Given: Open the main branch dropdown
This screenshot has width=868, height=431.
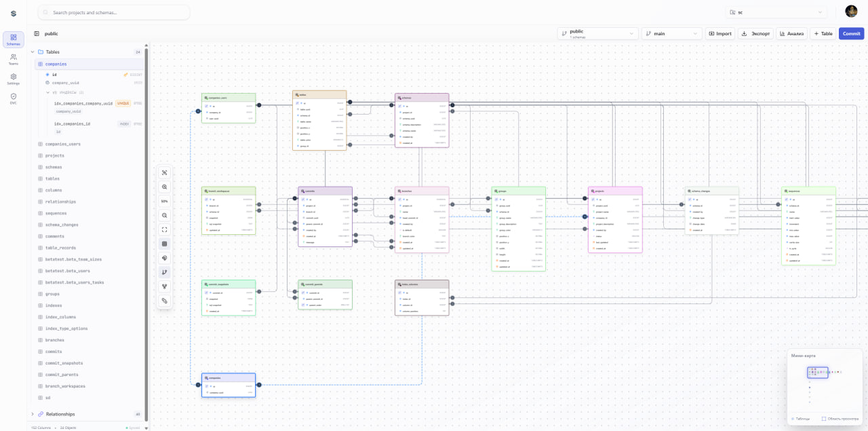Looking at the screenshot, I should pyautogui.click(x=671, y=33).
